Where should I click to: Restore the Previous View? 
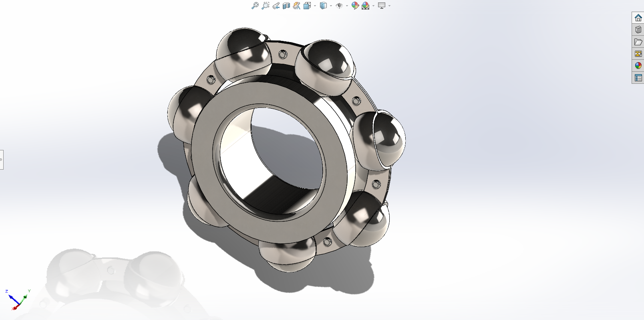pos(276,6)
